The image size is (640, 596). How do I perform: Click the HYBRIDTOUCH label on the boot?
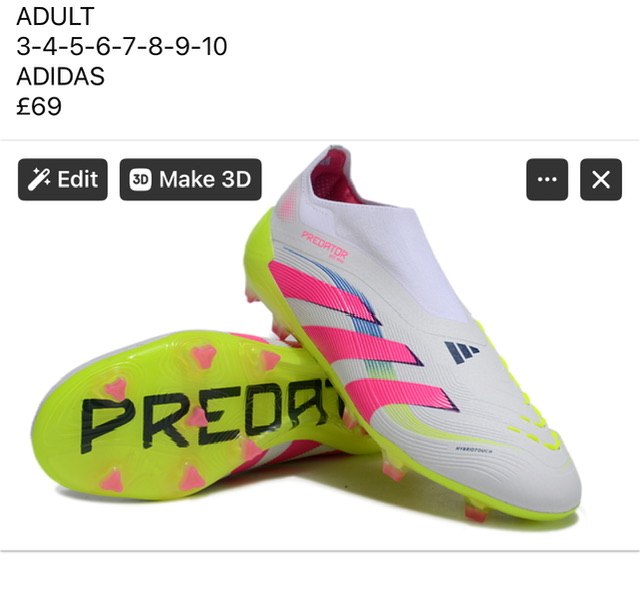click(474, 450)
